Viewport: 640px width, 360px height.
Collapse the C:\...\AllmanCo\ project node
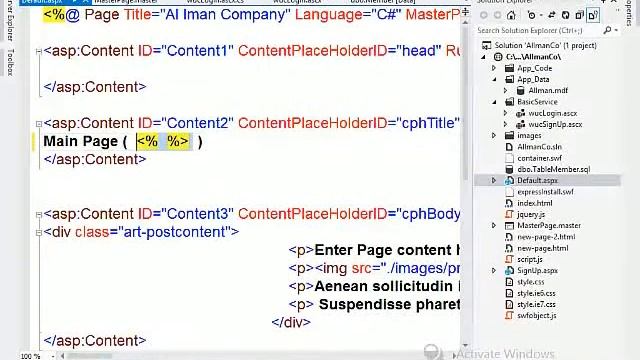coord(484,57)
